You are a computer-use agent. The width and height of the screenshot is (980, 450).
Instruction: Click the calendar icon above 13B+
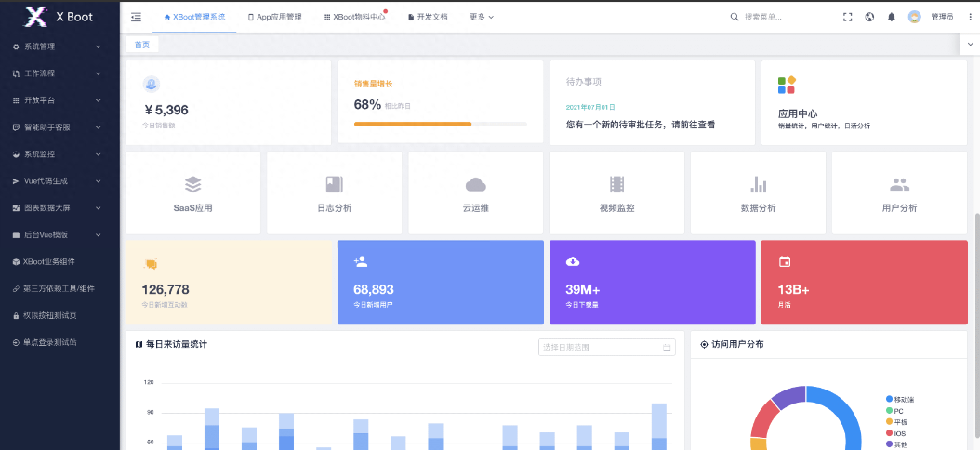pos(785,262)
